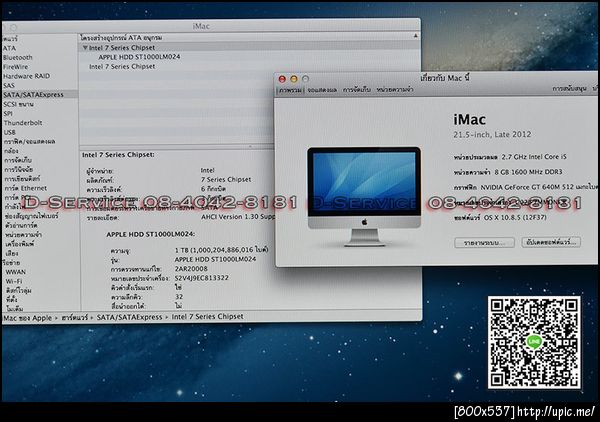This screenshot has height=422, width=600.
Task: Select การ์ด Ethernet in the sidebar
Action: [x=26, y=188]
